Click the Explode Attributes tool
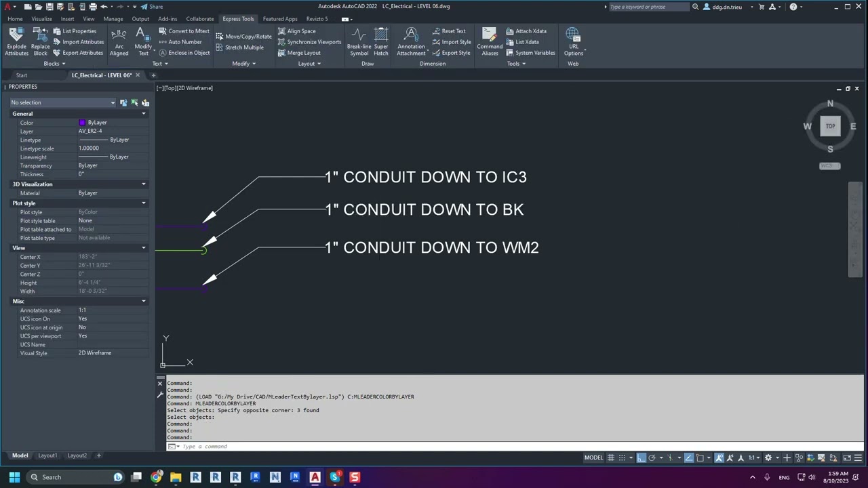Viewport: 868px width, 488px height. click(x=16, y=42)
